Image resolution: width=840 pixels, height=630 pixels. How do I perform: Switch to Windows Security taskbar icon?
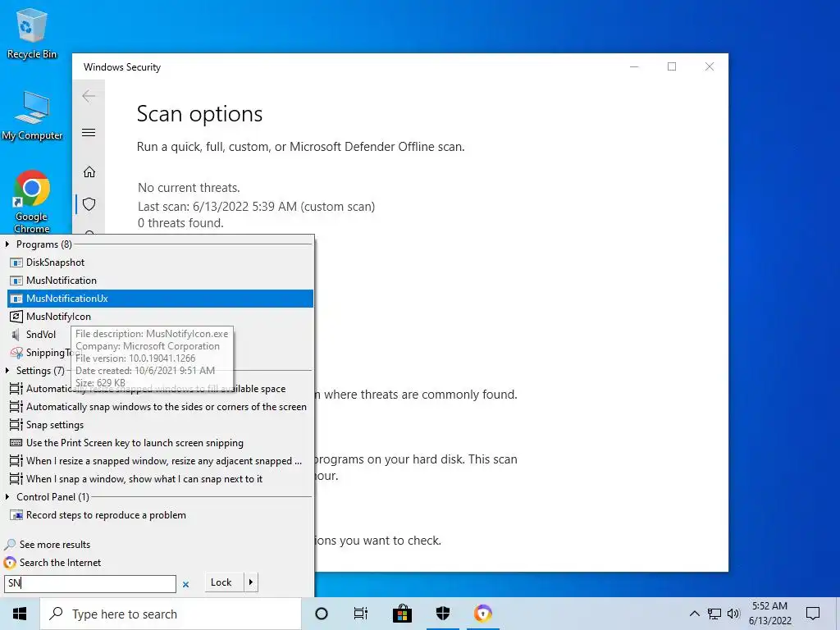coord(443,614)
